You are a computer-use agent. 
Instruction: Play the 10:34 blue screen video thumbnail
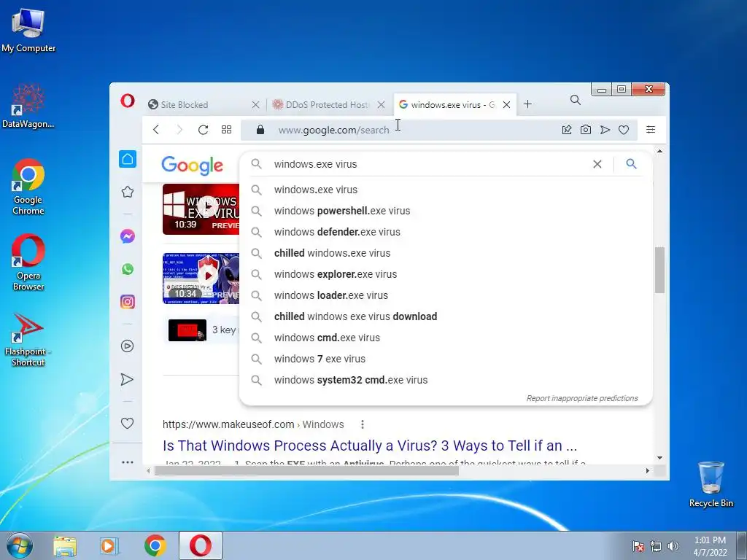coord(201,279)
